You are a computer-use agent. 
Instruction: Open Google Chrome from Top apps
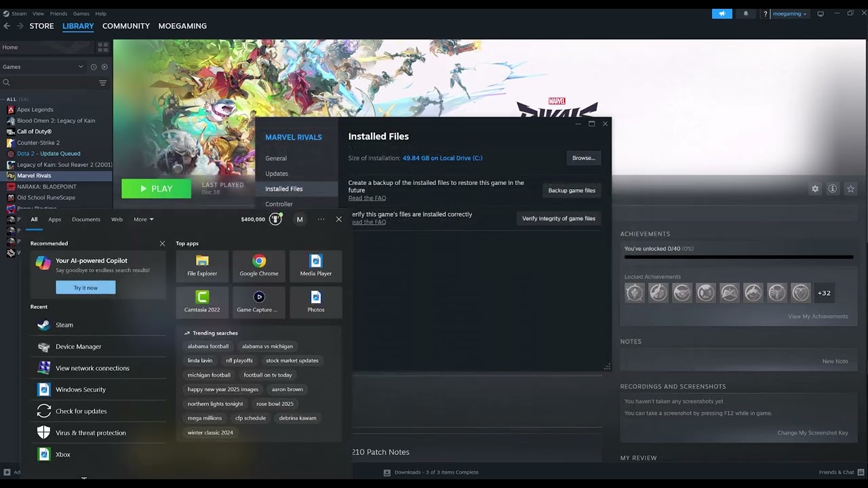click(x=259, y=266)
